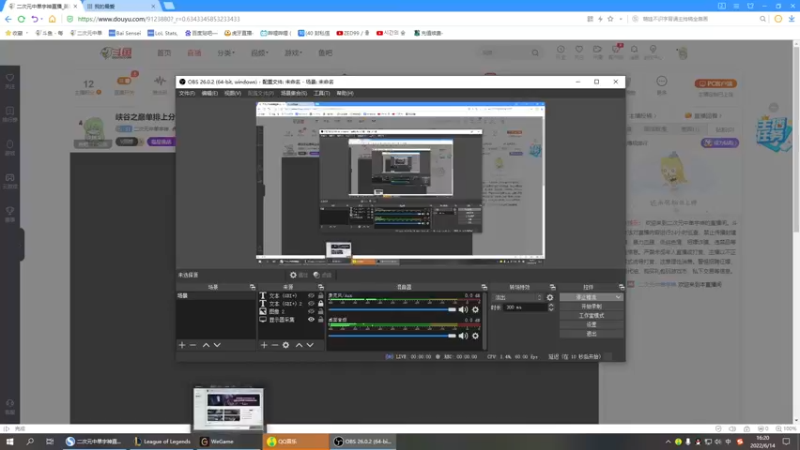Viewport: 800px width, 450px height.
Task: Click the orange PC开播 button on Douyu page
Action: tap(716, 83)
